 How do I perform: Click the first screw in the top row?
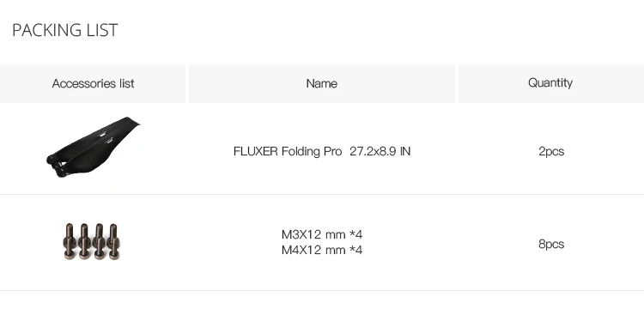70,234
